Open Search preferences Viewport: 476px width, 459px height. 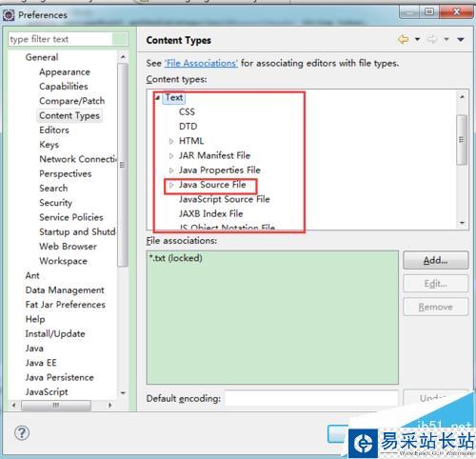[53, 189]
